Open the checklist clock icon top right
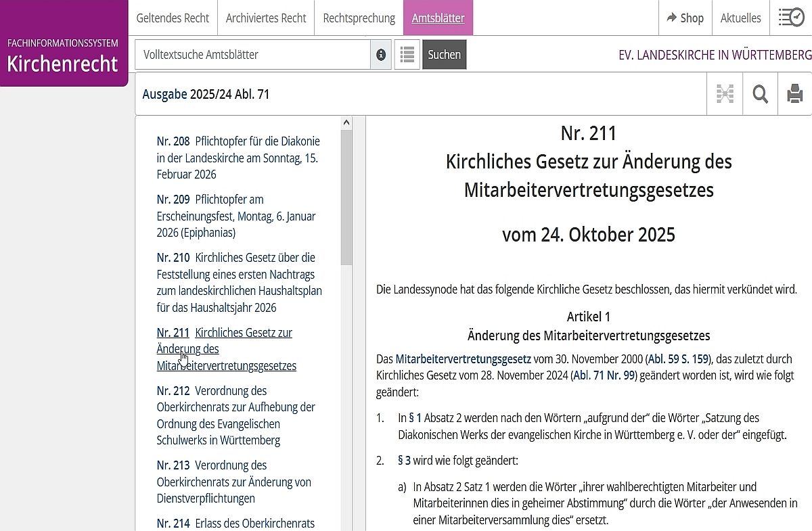 (790, 18)
